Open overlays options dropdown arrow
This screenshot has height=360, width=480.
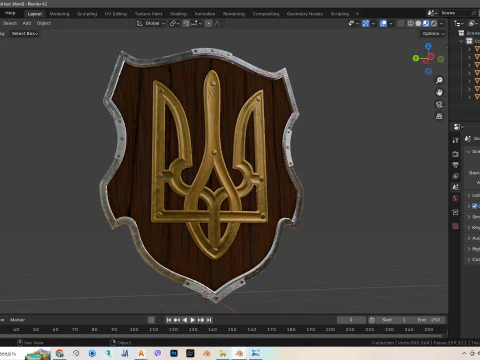391,23
